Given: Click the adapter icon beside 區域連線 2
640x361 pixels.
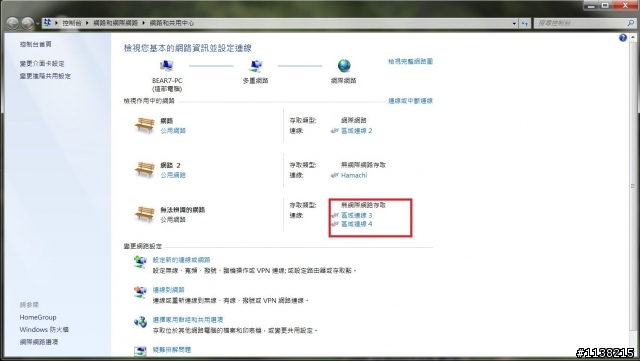Looking at the screenshot, I should [335, 131].
